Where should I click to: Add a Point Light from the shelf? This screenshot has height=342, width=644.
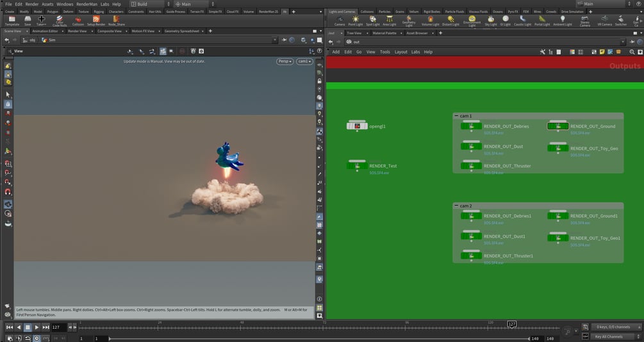click(356, 21)
